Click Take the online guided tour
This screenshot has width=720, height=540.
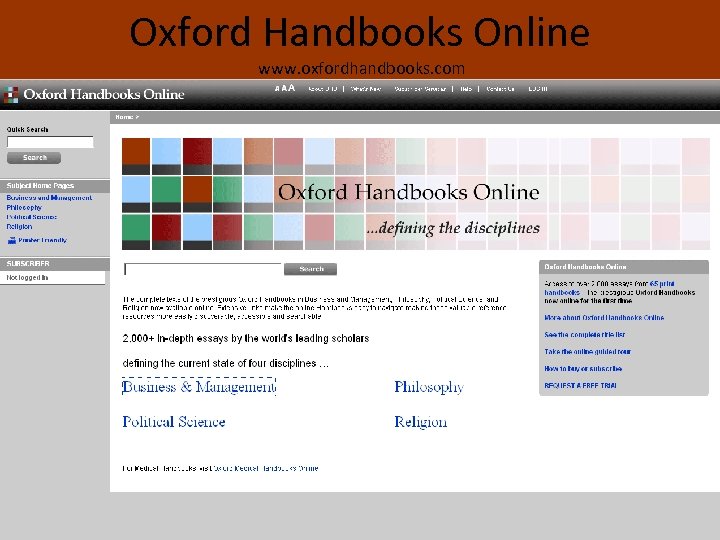[x=588, y=351]
